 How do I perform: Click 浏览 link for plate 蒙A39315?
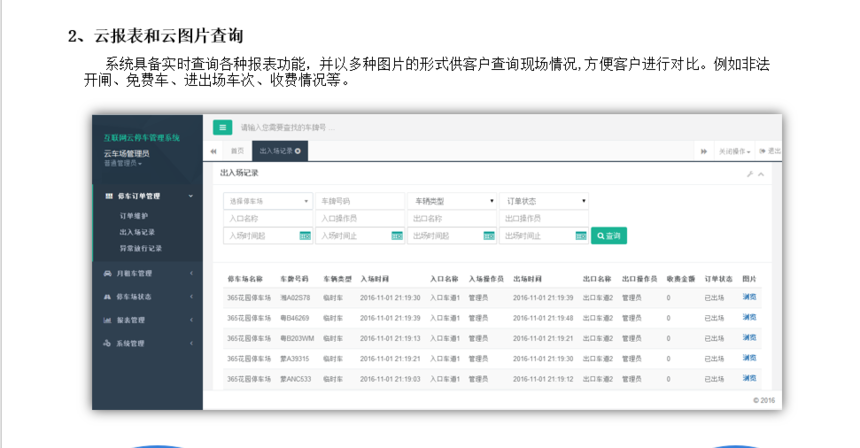(x=749, y=358)
